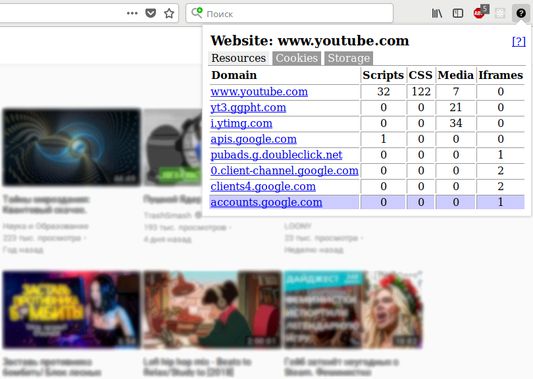Bookmark this page with the star icon
533x379 pixels.
[x=169, y=13]
